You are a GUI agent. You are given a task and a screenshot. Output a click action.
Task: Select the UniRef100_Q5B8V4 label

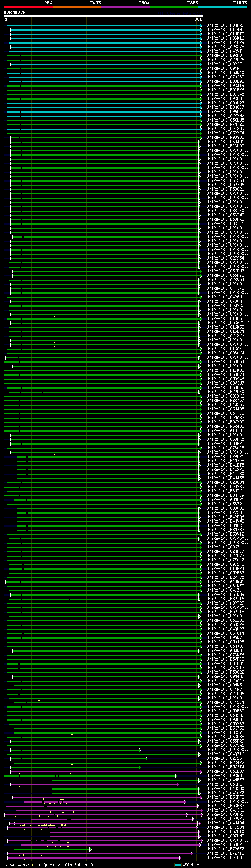(x=225, y=375)
